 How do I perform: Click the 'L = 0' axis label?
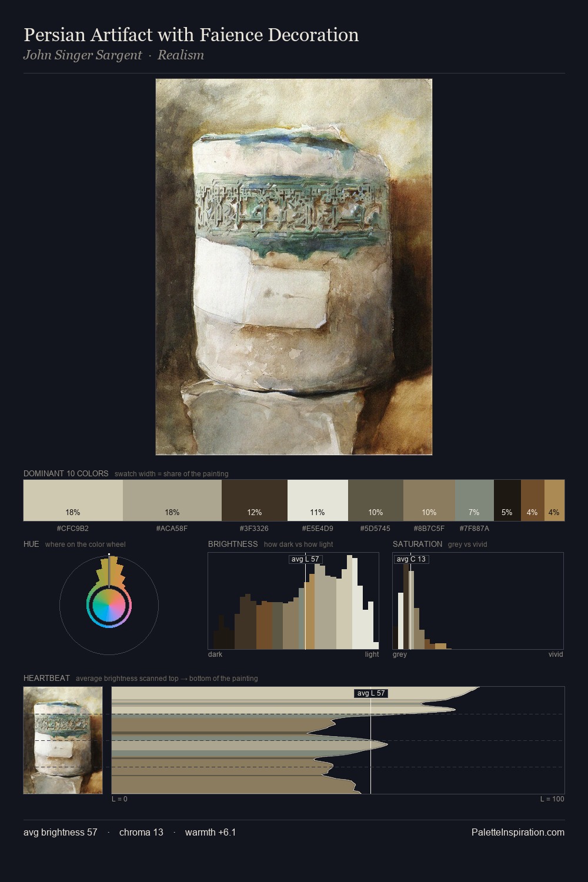click(119, 799)
